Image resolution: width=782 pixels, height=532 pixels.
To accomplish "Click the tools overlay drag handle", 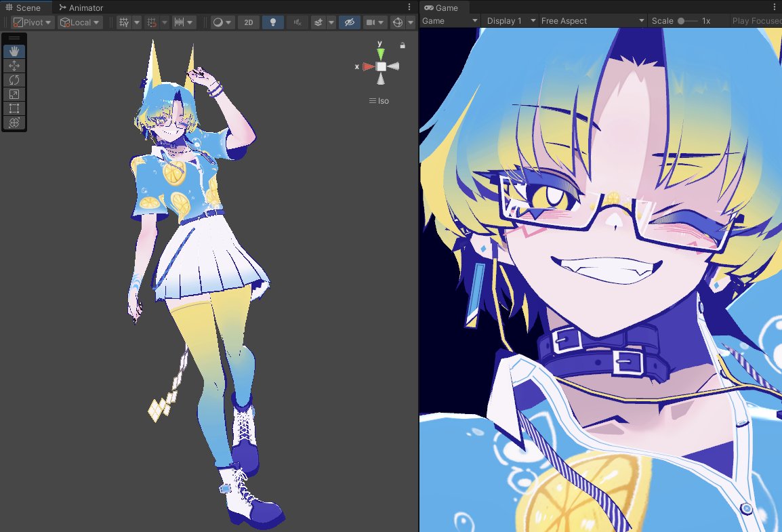I will (14, 38).
